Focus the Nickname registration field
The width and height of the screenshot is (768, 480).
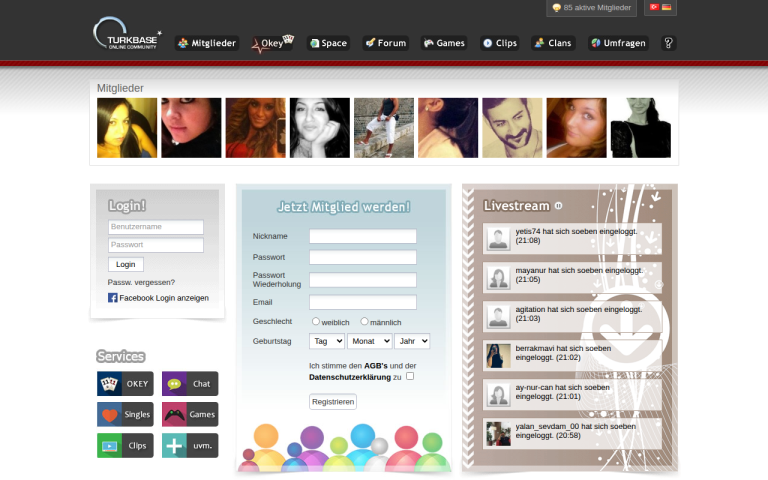click(x=363, y=236)
